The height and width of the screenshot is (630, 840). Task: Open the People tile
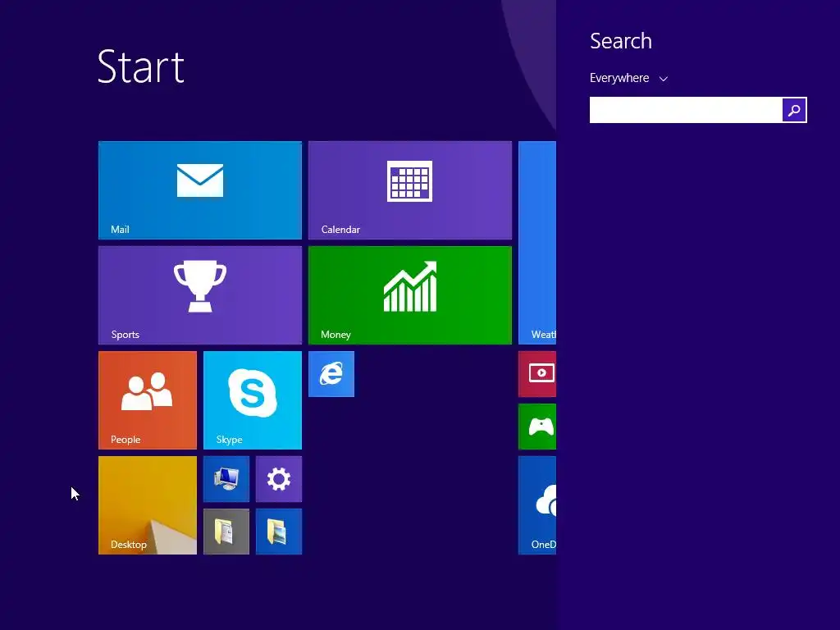coord(148,400)
